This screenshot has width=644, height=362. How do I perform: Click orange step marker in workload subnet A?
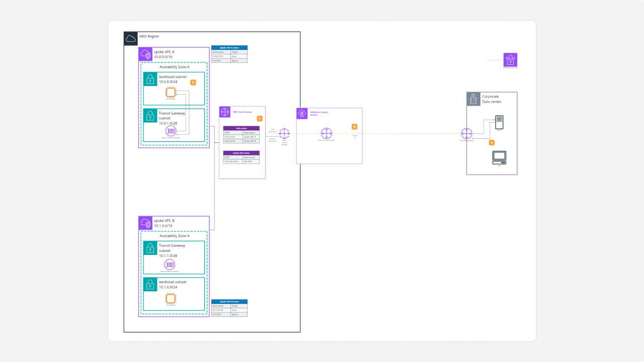[x=193, y=82]
